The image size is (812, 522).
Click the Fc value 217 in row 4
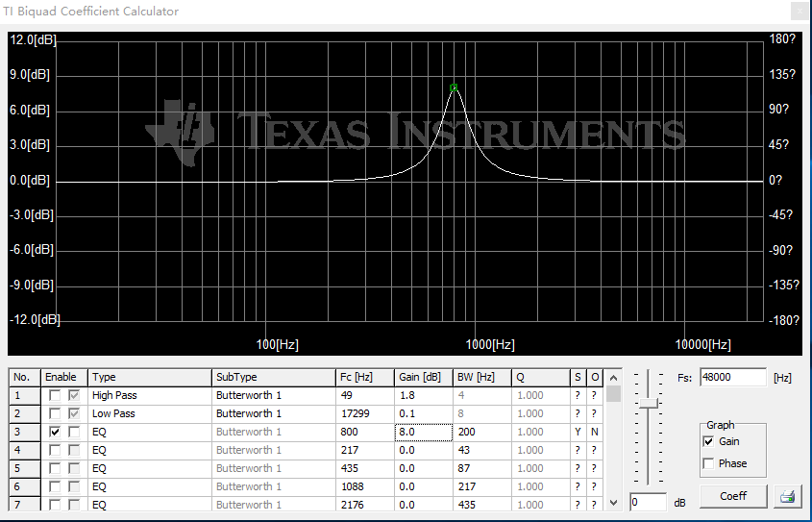[x=365, y=451]
